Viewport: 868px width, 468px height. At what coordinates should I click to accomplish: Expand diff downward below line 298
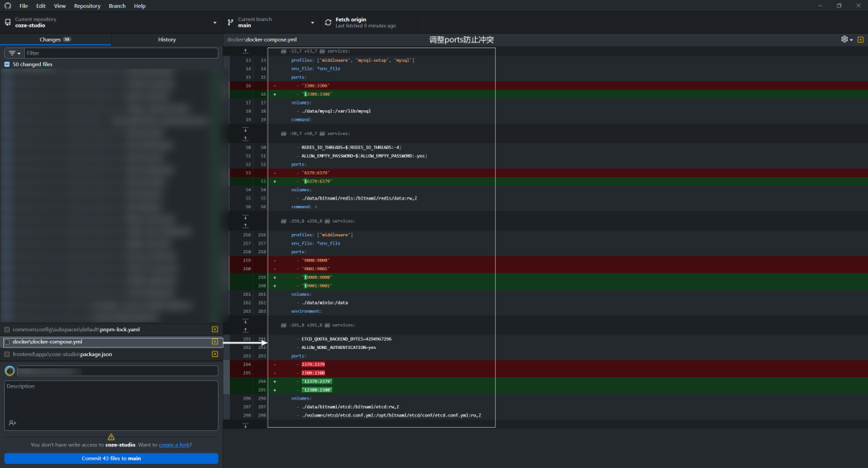pyautogui.click(x=245, y=425)
